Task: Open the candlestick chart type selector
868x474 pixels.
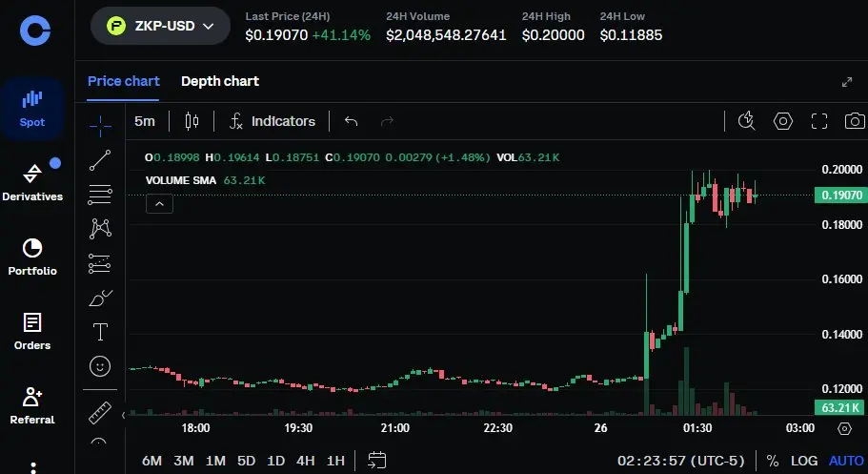Action: pyautogui.click(x=192, y=121)
